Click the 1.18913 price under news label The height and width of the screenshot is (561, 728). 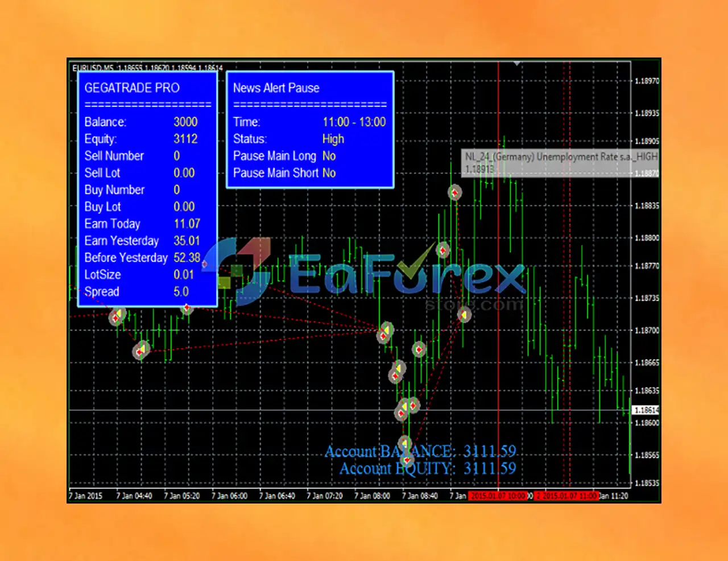point(479,169)
